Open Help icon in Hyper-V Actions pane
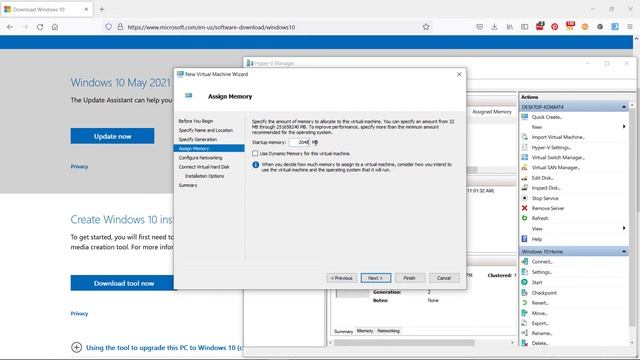 524,239
